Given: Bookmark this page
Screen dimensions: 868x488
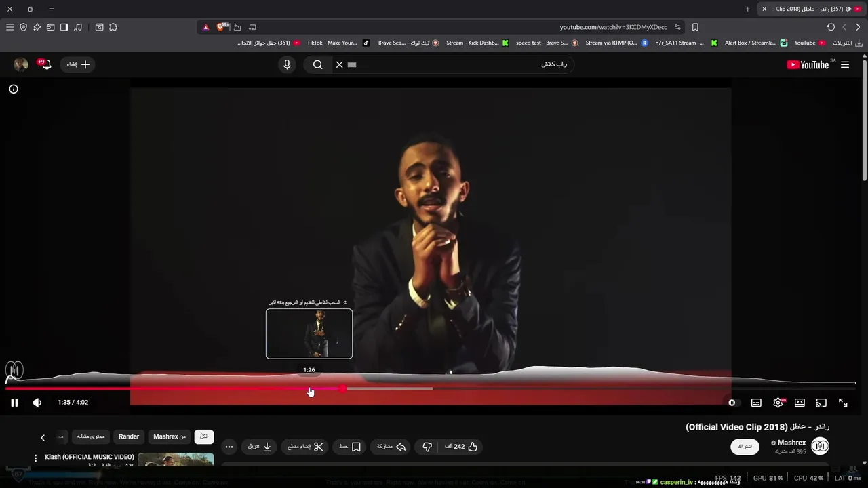Looking at the screenshot, I should coord(695,27).
